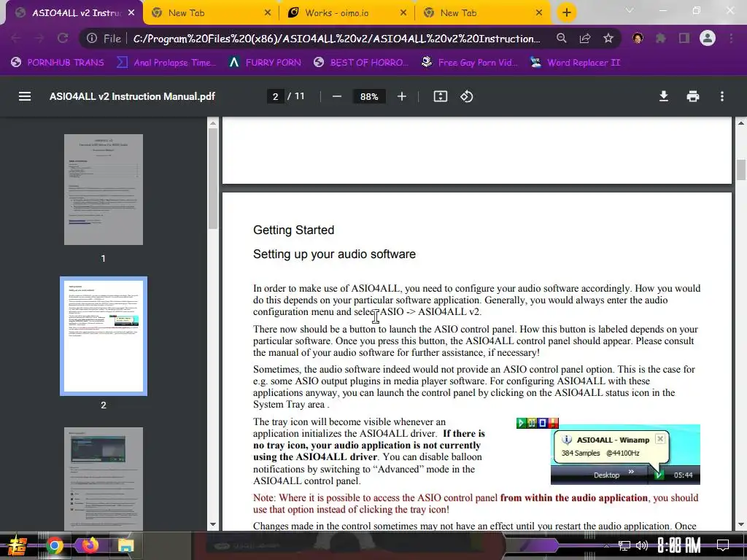Viewport: 747px width, 560px height.
Task: Click the zoom out minus icon
Action: [x=337, y=97]
